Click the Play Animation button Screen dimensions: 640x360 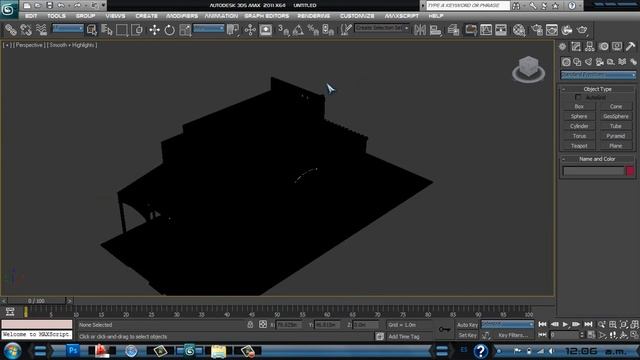[x=565, y=324]
